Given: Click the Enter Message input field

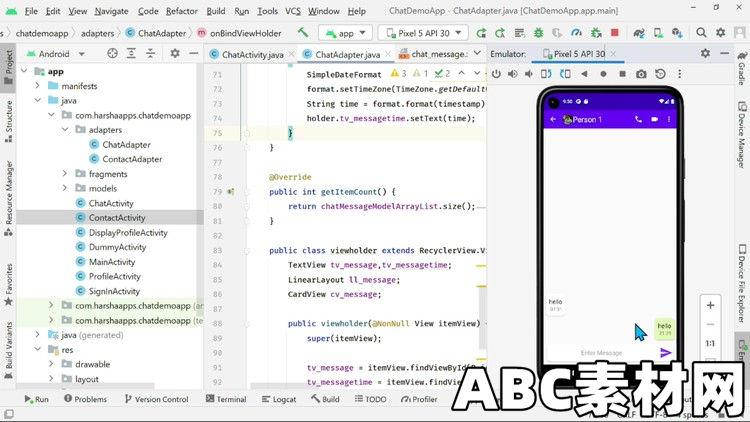Looking at the screenshot, I should (x=601, y=353).
